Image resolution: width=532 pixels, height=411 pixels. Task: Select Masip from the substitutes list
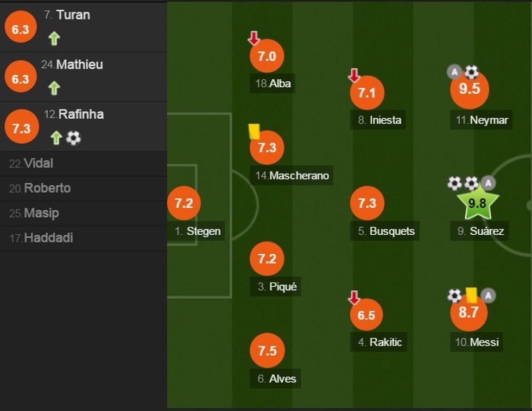[41, 213]
